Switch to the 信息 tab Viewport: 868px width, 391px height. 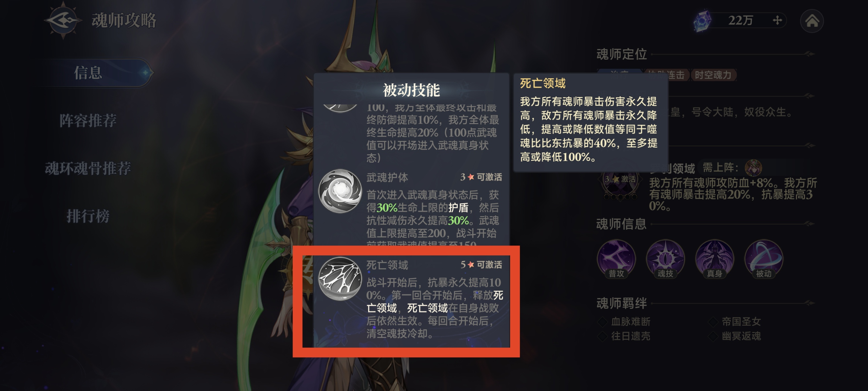[x=88, y=72]
